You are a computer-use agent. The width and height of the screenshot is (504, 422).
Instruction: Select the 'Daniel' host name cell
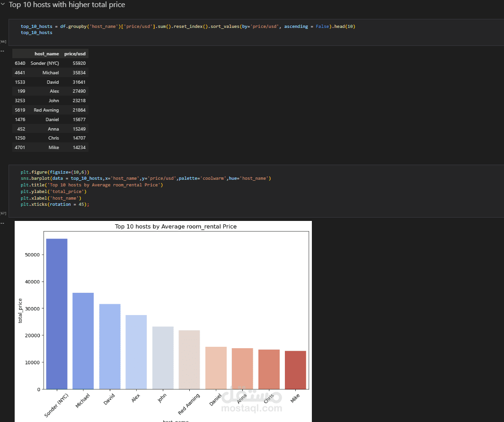coord(52,120)
